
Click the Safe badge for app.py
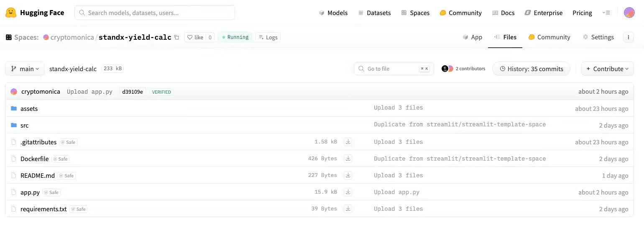pos(51,192)
